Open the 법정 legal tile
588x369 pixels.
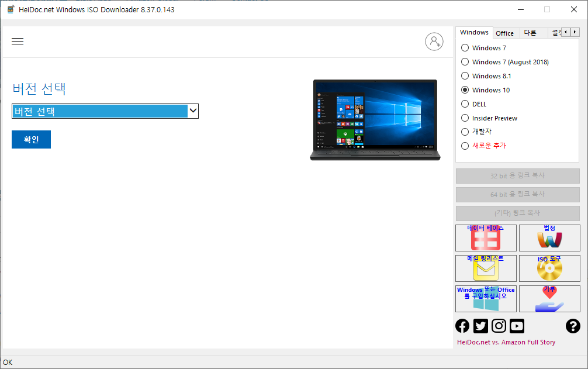(x=549, y=238)
